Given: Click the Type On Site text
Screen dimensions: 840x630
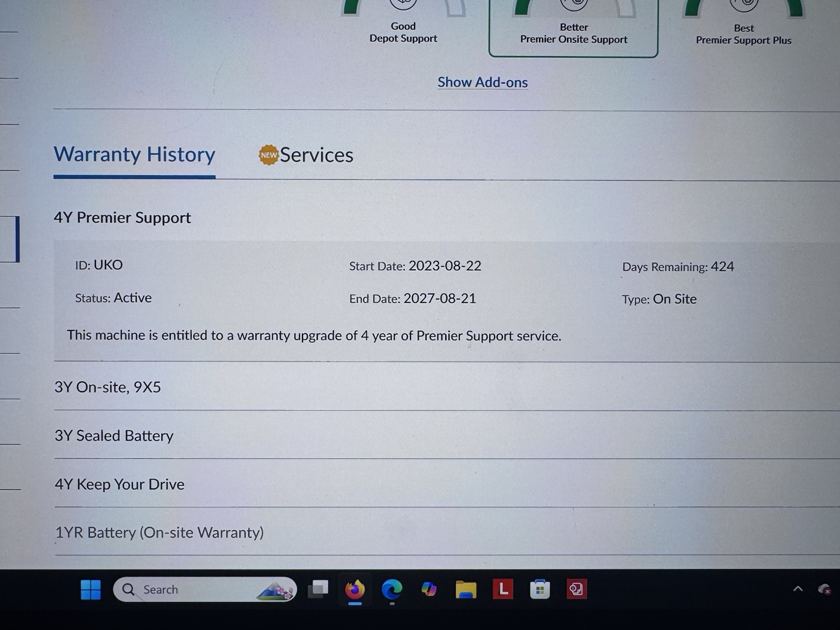Looking at the screenshot, I should 659,299.
